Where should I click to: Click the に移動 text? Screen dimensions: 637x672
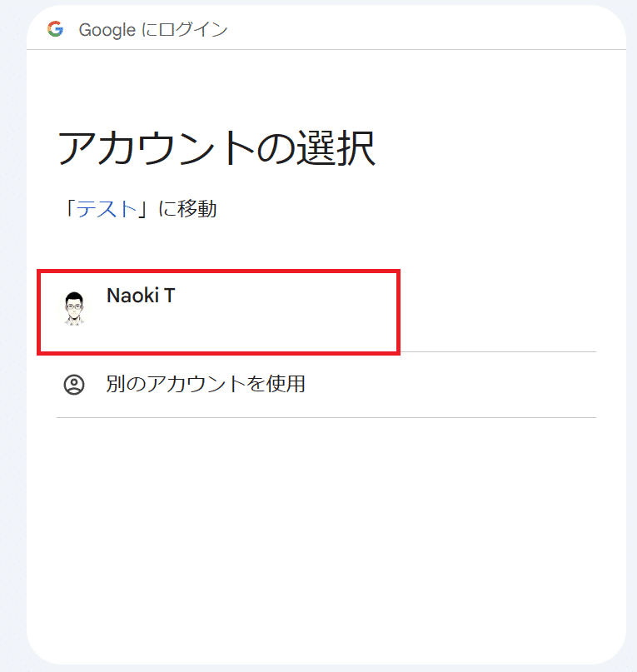[x=187, y=208]
